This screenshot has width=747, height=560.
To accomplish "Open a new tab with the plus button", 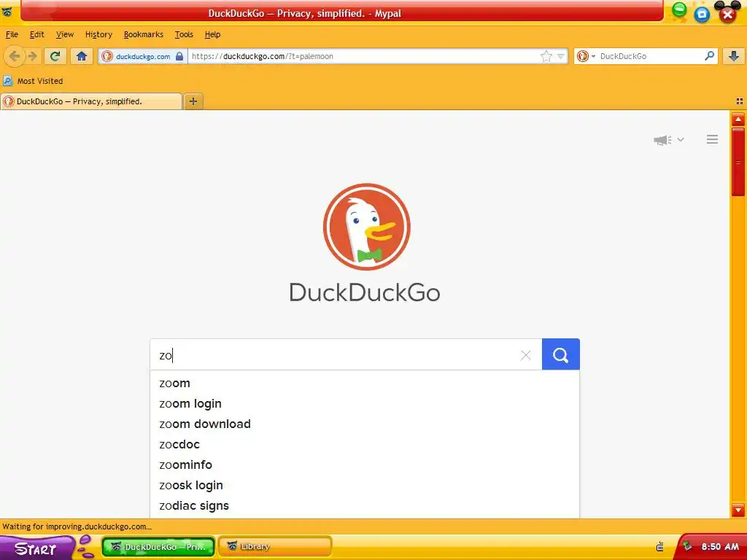I will pyautogui.click(x=193, y=101).
